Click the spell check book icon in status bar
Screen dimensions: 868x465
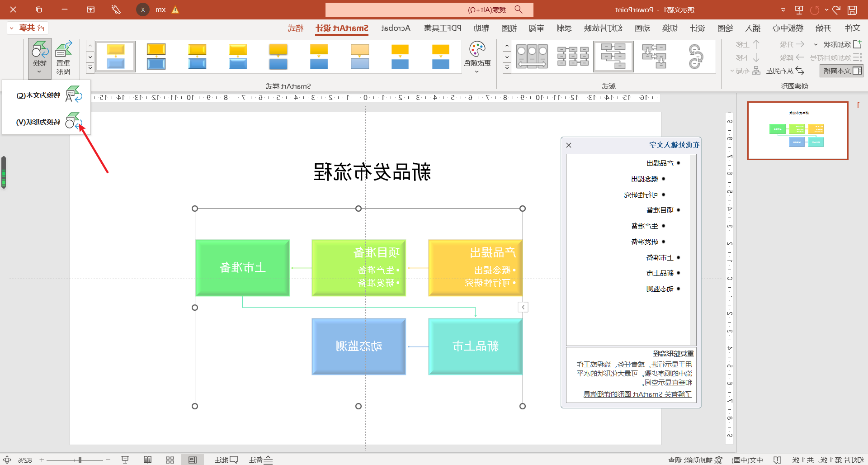click(x=777, y=460)
